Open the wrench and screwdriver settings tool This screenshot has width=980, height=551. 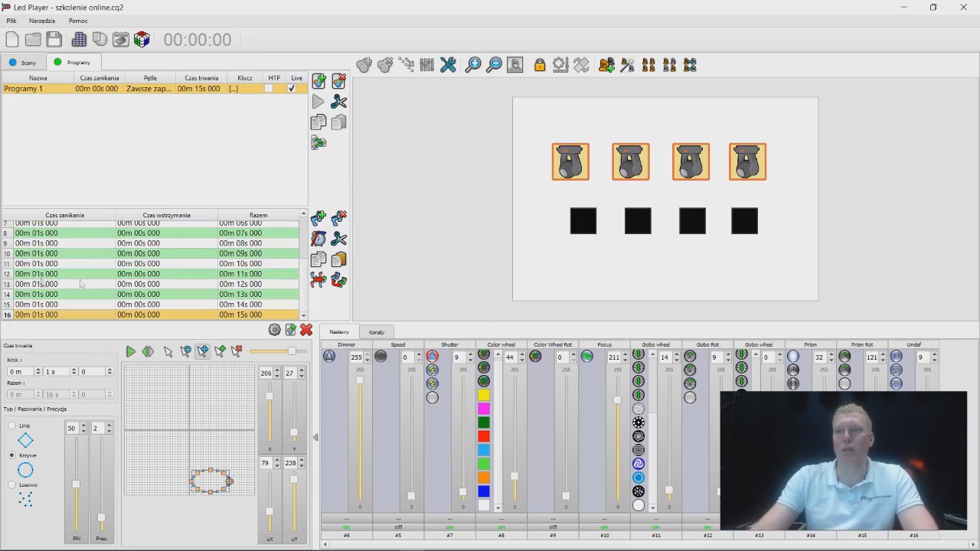[448, 66]
